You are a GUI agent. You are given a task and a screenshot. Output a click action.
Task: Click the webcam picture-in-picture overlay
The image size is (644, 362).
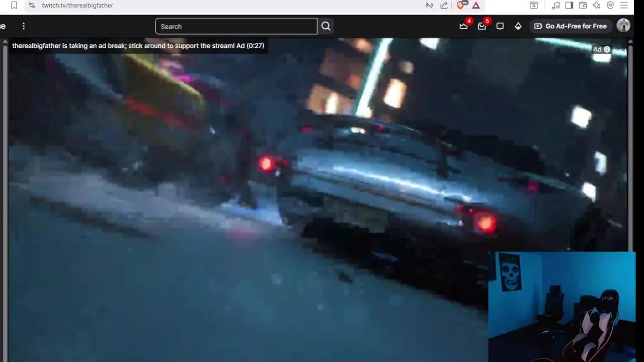[x=562, y=307]
